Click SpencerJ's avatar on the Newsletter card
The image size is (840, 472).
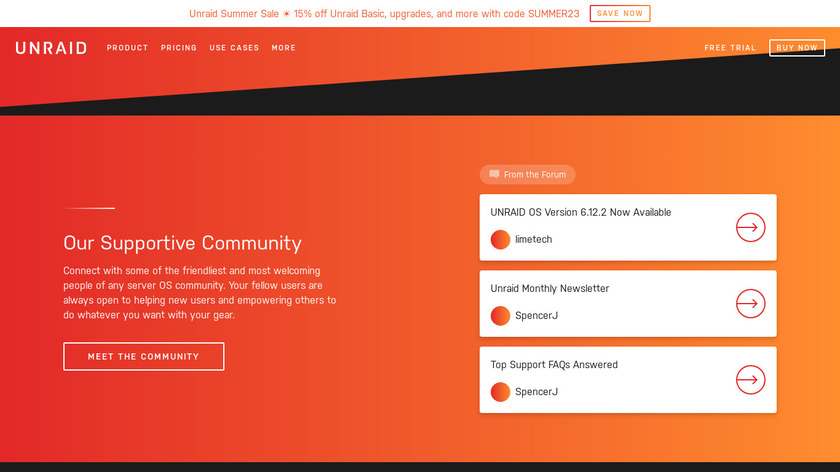500,316
